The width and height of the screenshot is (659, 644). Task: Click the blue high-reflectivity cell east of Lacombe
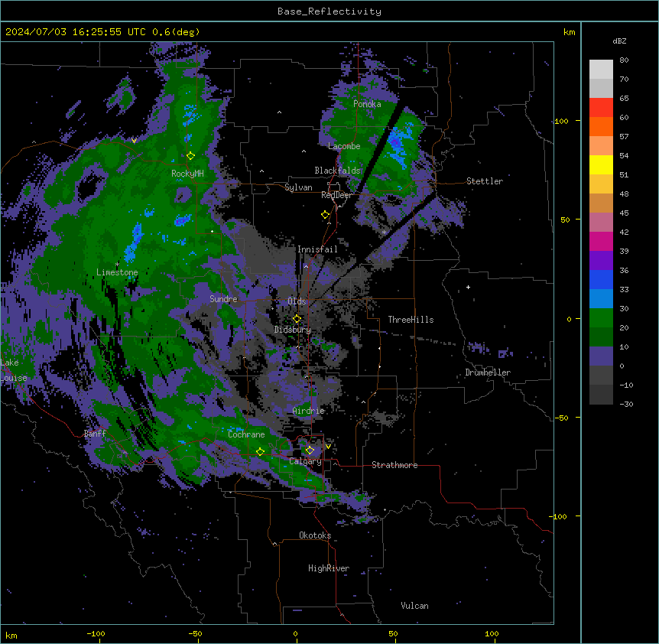pos(398,145)
